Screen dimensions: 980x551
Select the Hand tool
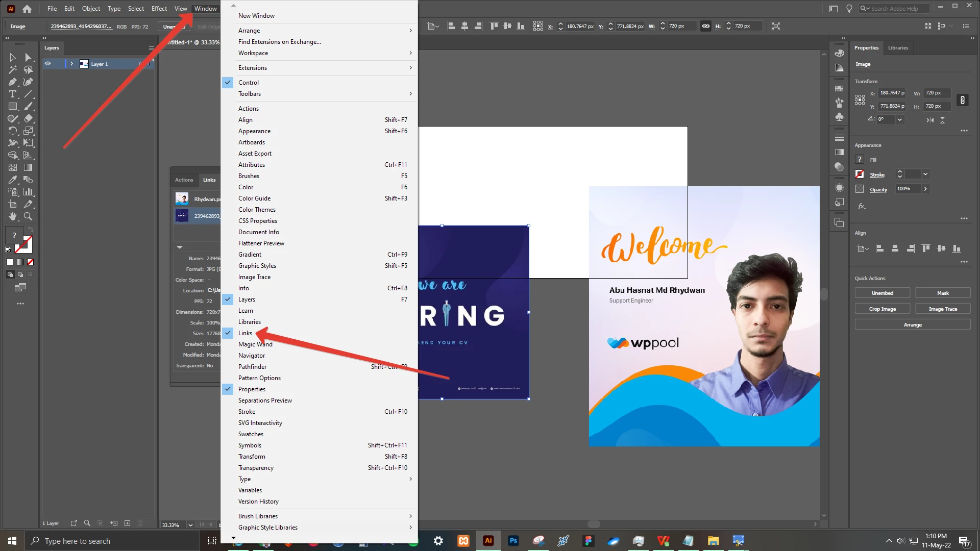(x=13, y=217)
